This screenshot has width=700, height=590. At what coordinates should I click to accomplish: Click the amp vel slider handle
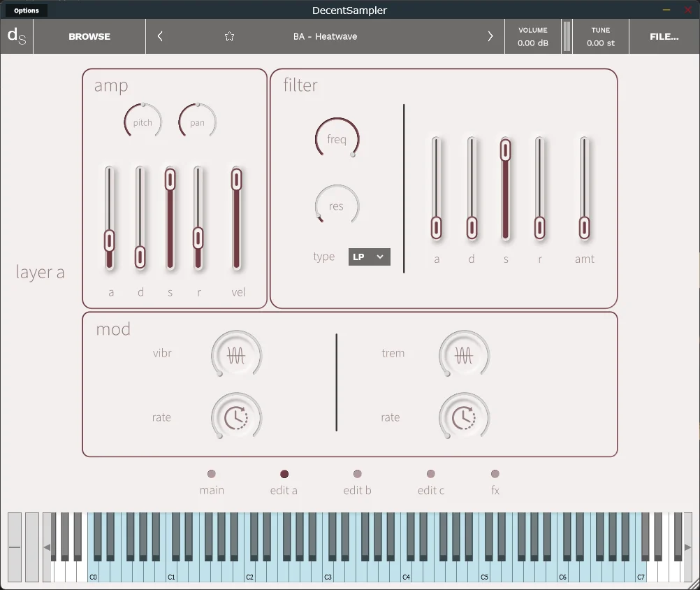[x=237, y=180]
